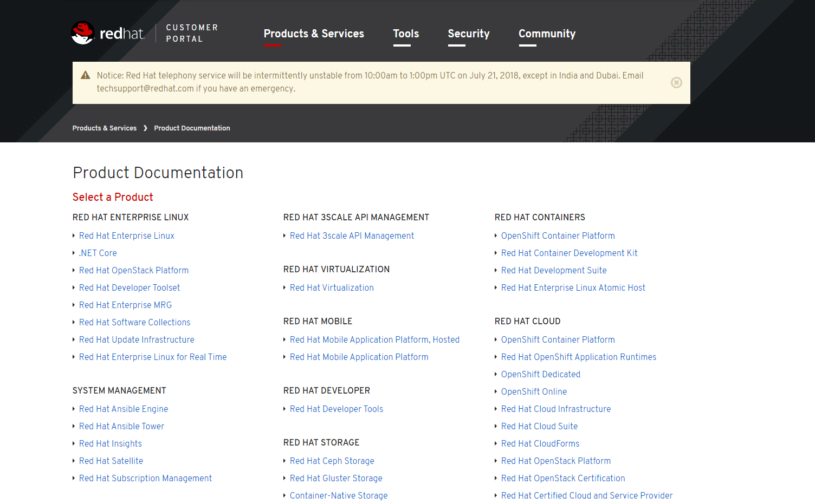Click the Product Documentation breadcrumb
Viewport: 815px width, 504px height.
[192, 128]
